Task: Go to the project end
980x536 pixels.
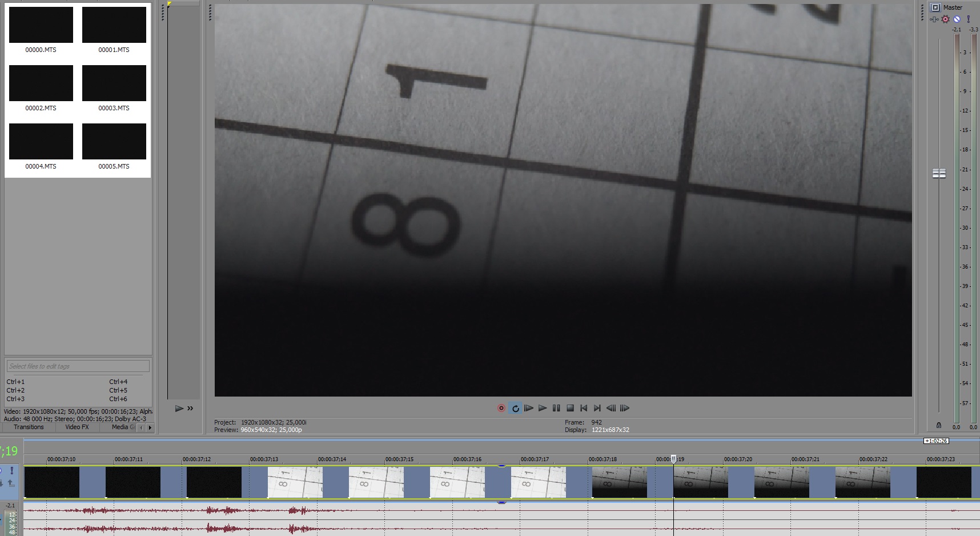Action: pyautogui.click(x=597, y=408)
